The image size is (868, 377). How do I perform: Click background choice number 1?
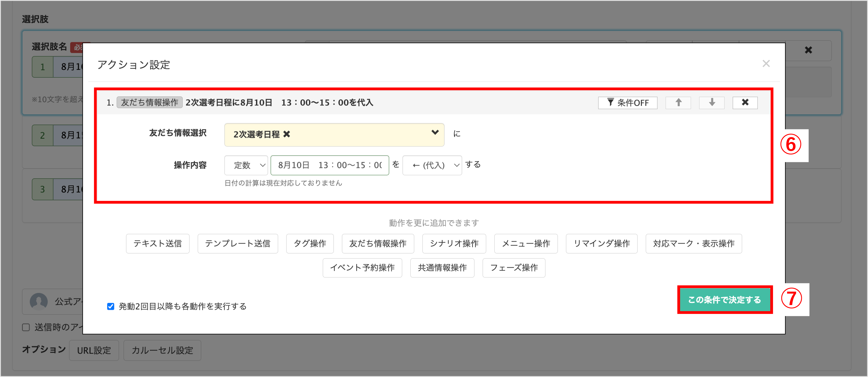43,67
